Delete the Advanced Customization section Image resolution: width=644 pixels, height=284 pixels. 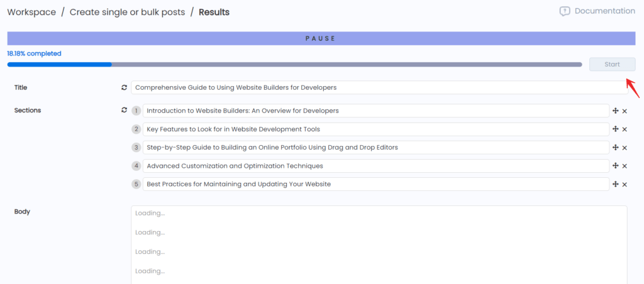625,167
